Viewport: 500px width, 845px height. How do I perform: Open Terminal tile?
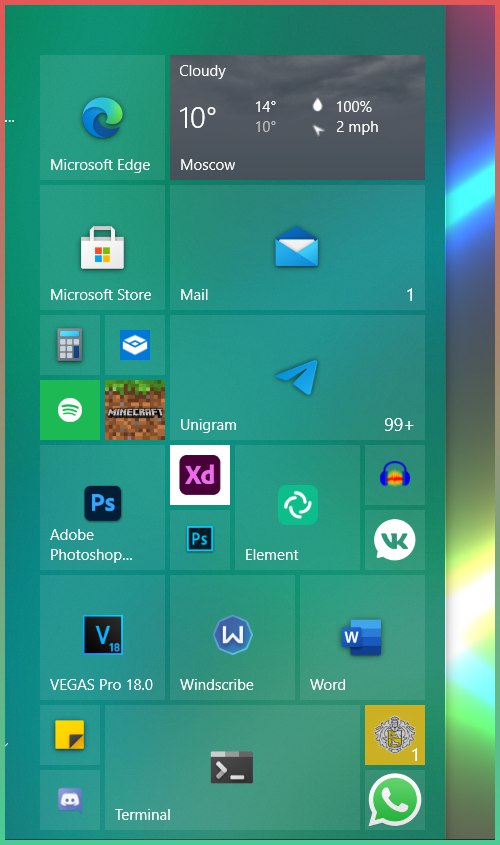(x=232, y=767)
